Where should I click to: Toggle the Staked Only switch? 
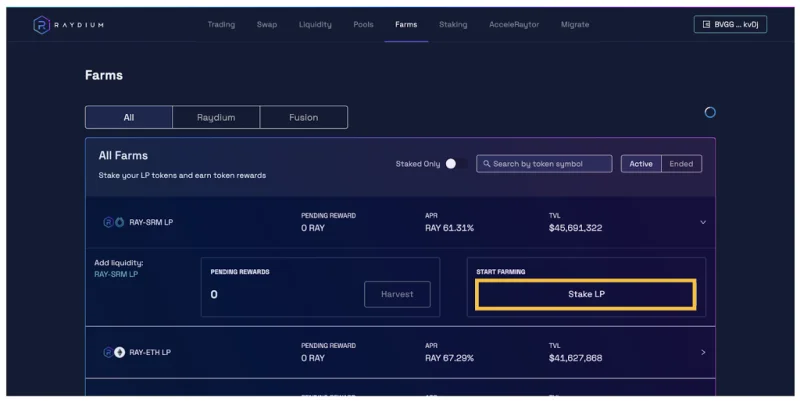(x=456, y=164)
